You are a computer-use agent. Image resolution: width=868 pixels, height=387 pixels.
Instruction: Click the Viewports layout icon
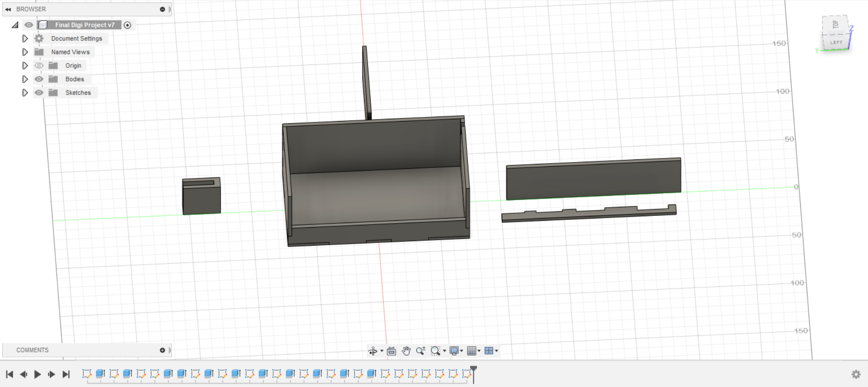489,351
